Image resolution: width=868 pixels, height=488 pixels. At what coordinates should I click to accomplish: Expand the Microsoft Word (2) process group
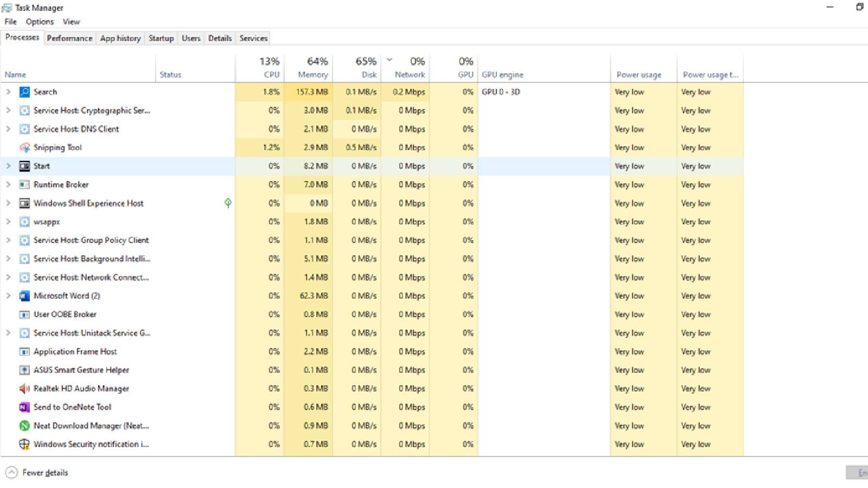pos(8,296)
